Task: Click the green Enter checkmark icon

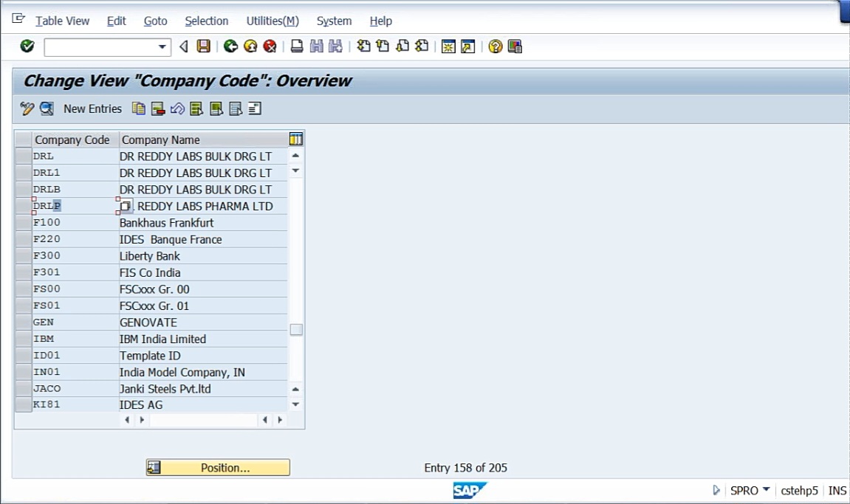Action: point(27,46)
